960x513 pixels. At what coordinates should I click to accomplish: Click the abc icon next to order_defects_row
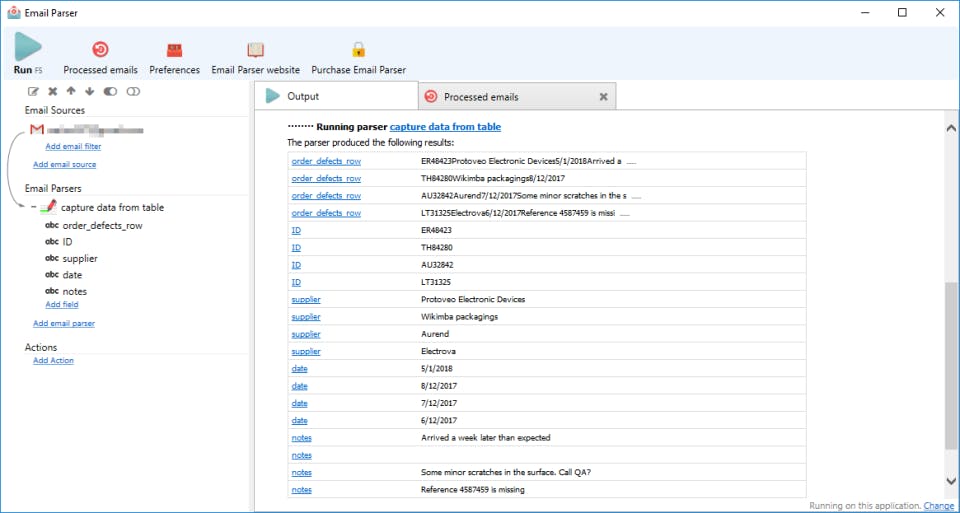pos(52,225)
